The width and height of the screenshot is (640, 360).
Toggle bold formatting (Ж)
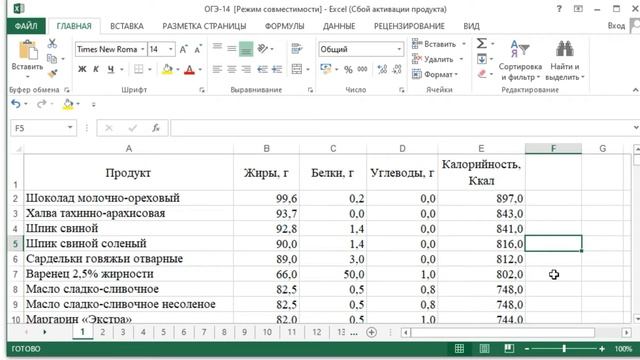[82, 69]
